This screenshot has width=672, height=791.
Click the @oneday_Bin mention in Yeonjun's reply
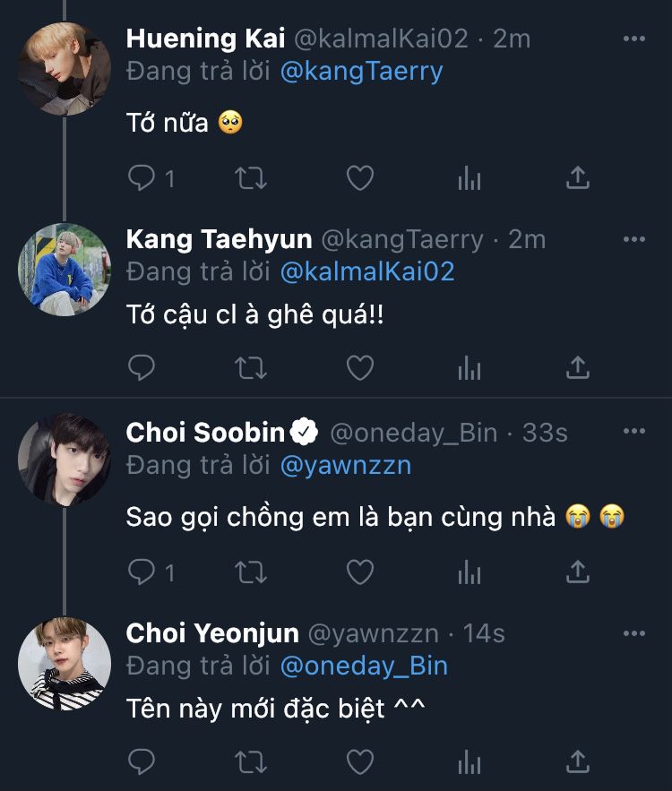(364, 666)
